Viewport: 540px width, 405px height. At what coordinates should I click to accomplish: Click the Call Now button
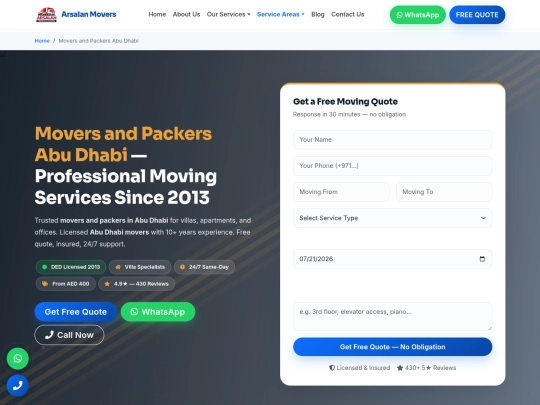[x=69, y=335]
